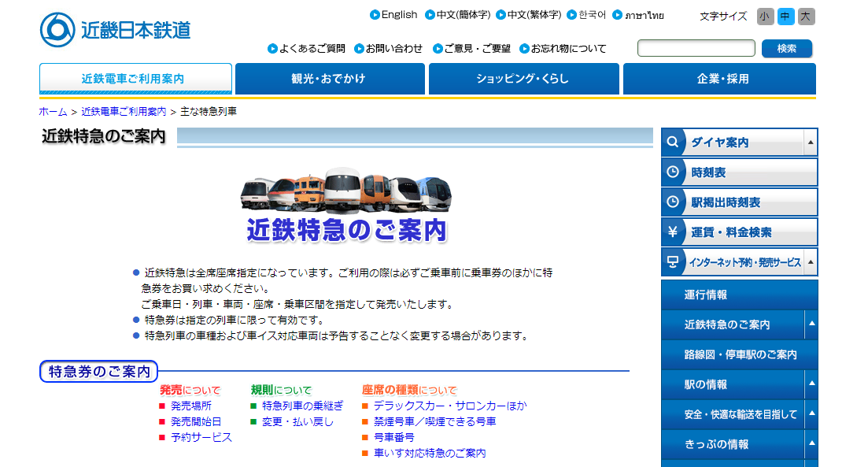Viewport: 868px width, 467px height.
Task: Open the 特急列車の乗継ぎ link
Action: 302,406
